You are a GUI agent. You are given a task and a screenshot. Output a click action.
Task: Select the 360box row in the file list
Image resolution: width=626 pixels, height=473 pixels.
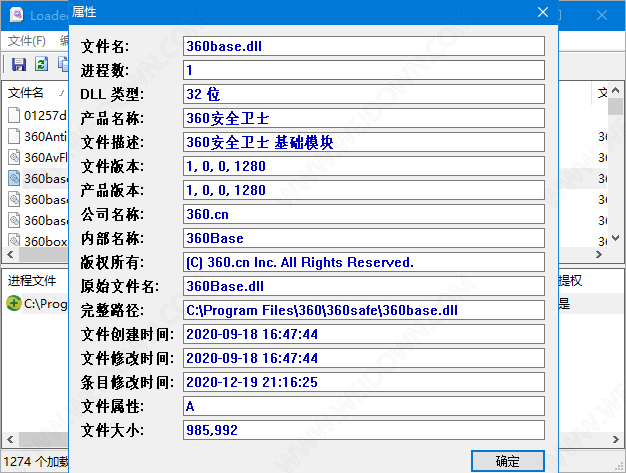(x=37, y=240)
